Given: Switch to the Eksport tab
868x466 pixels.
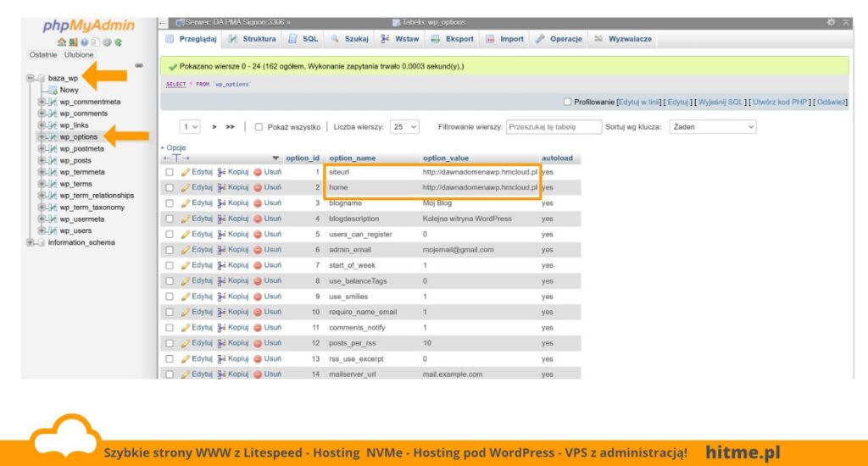Looking at the screenshot, I should click(453, 39).
